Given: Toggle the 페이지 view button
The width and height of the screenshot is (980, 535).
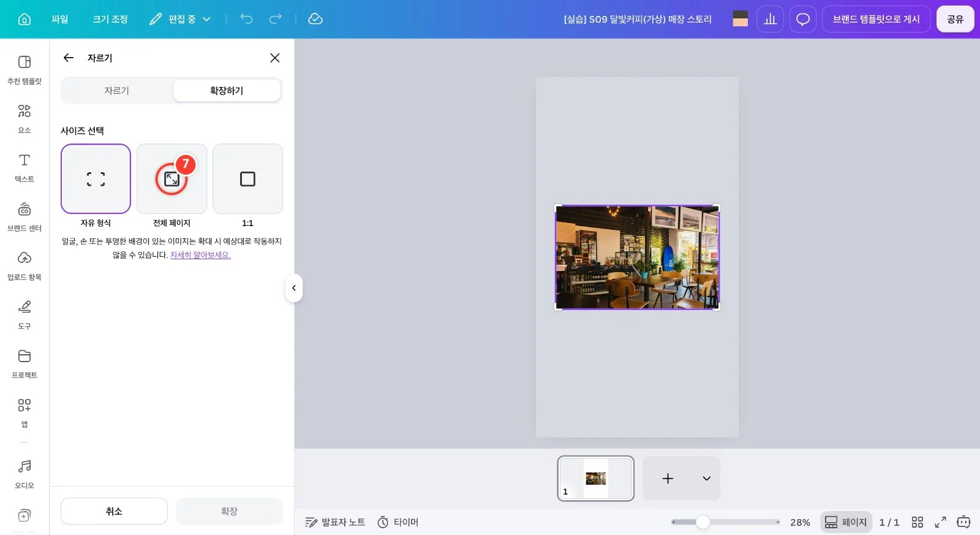Looking at the screenshot, I should pos(846,522).
